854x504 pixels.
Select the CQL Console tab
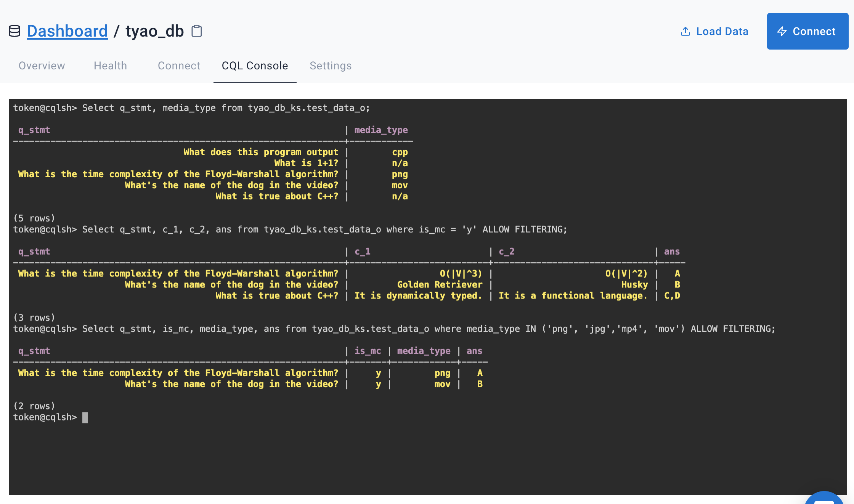[x=255, y=66]
